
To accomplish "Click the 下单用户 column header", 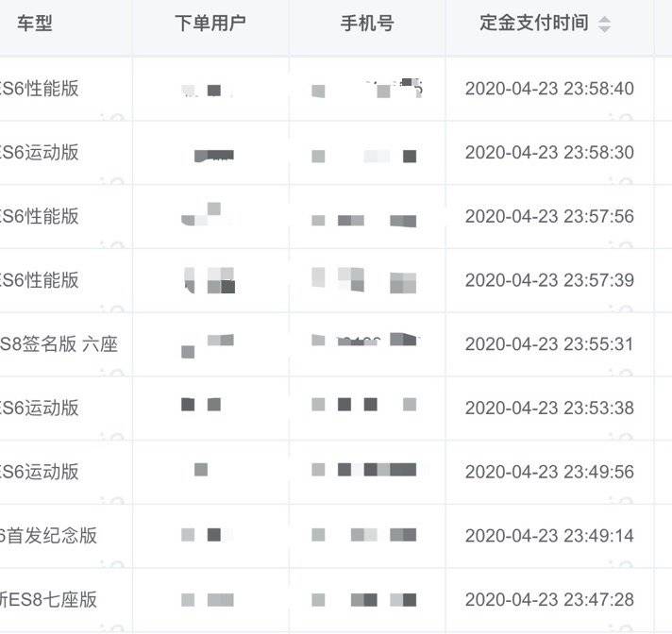I will (210, 24).
